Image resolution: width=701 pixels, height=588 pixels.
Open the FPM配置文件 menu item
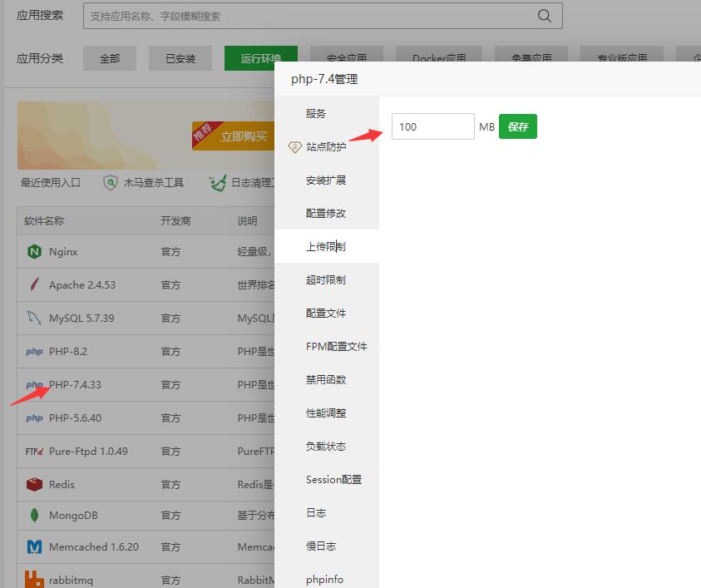tap(327, 347)
